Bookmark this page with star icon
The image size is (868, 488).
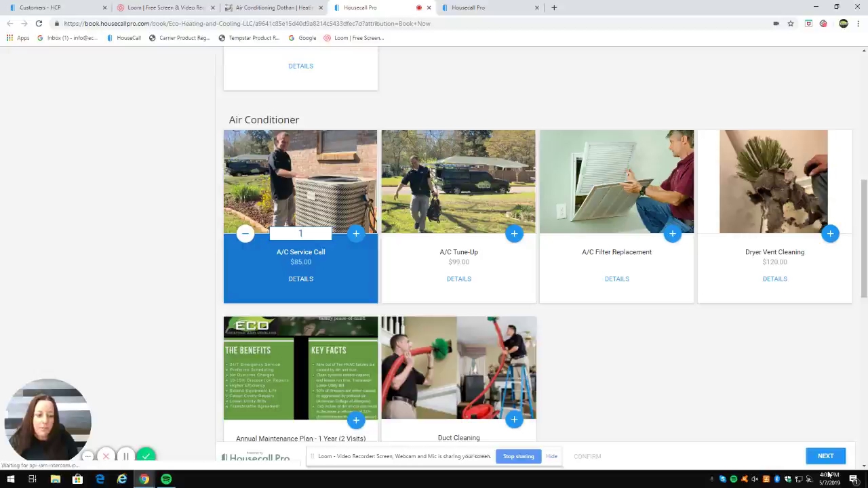point(791,24)
